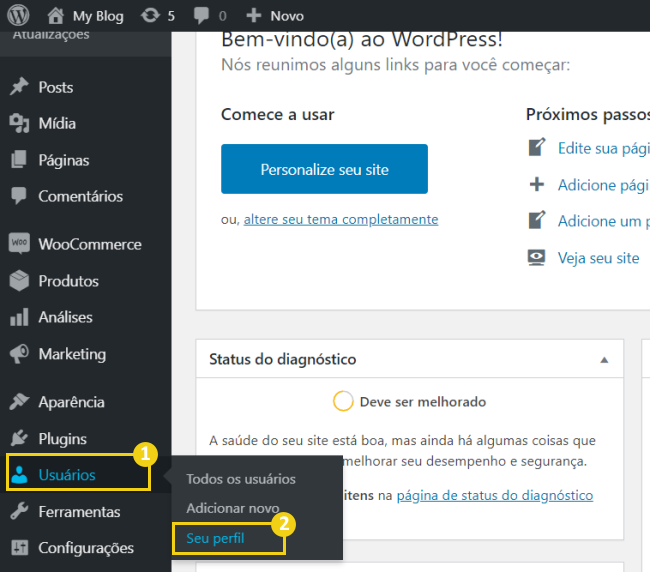The height and width of the screenshot is (572, 650).
Task: Click the Mídia media icon
Action: click(19, 123)
